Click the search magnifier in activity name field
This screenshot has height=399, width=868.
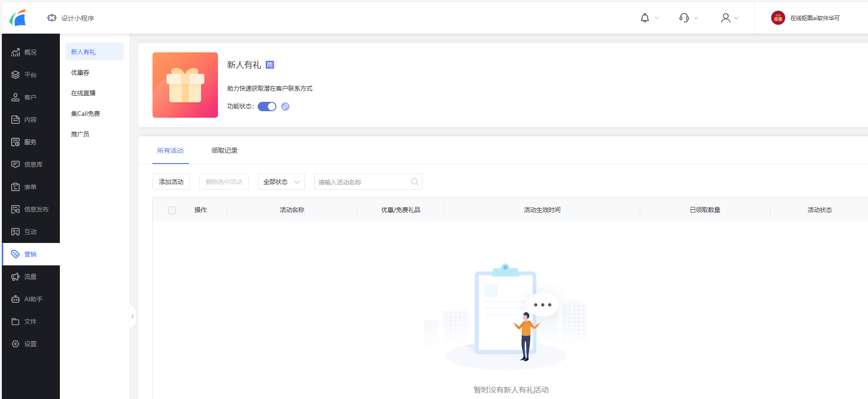coord(414,182)
